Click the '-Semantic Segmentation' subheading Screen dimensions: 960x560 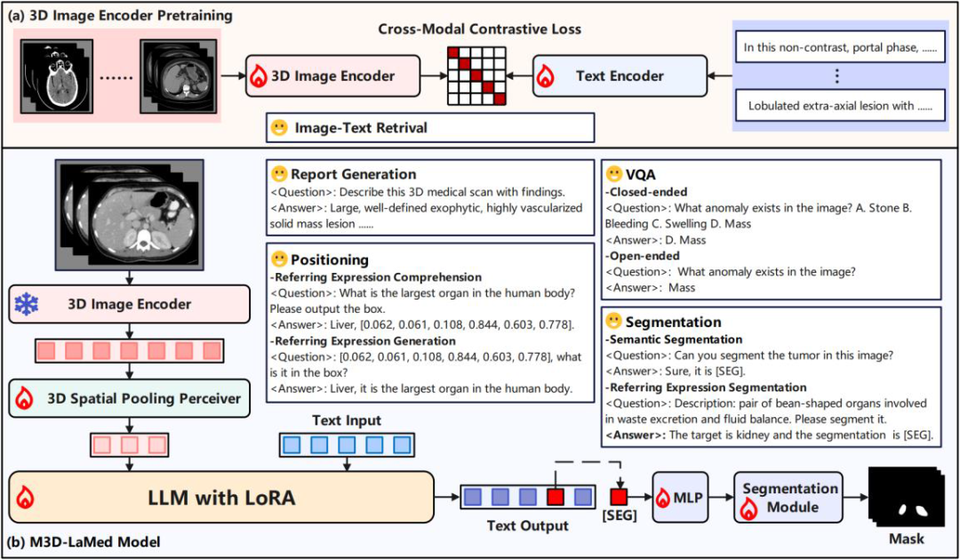point(674,339)
